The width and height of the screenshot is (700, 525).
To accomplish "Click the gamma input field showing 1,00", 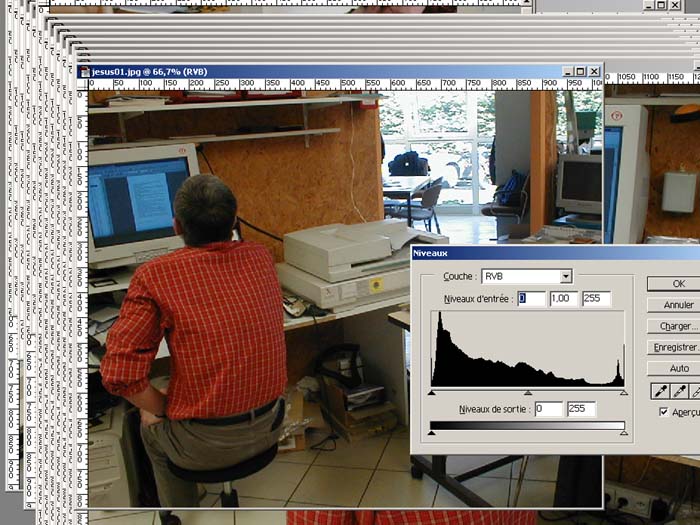I will pos(563,299).
